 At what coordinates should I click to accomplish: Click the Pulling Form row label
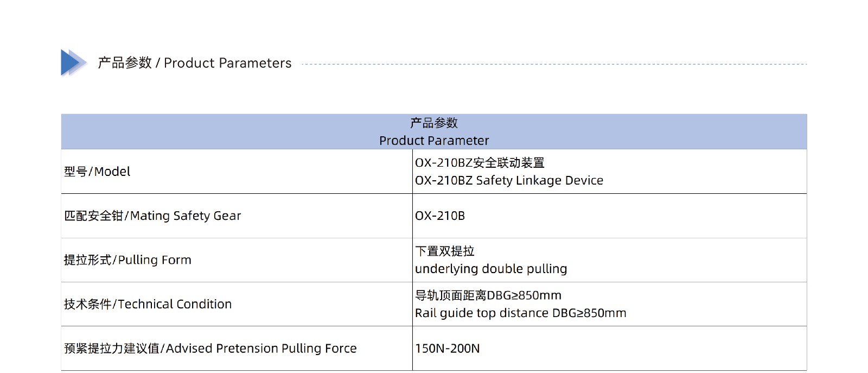click(127, 260)
